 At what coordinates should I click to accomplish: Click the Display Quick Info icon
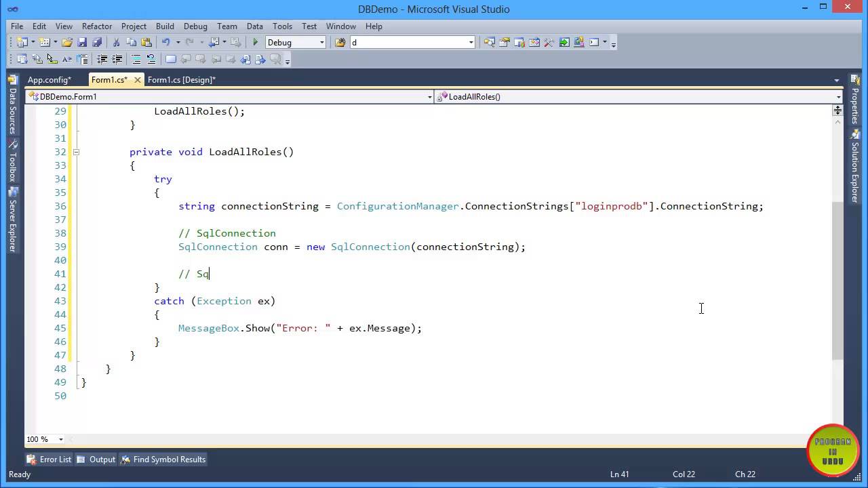pos(52,59)
